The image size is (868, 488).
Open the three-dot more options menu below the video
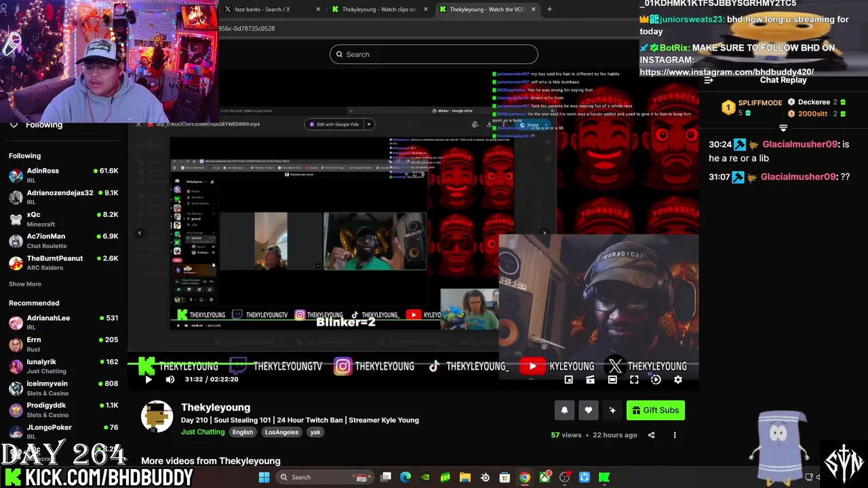pyautogui.click(x=675, y=435)
